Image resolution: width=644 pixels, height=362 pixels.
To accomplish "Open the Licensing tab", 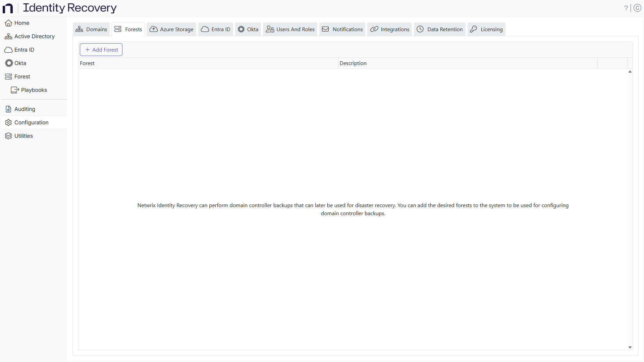I will tap(486, 29).
